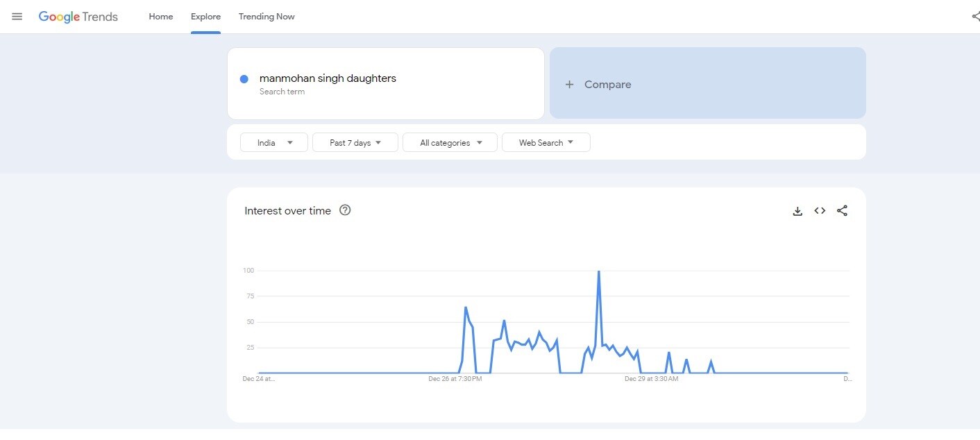The width and height of the screenshot is (980, 440).
Task: Click the plus icon in Compare
Action: pos(569,85)
